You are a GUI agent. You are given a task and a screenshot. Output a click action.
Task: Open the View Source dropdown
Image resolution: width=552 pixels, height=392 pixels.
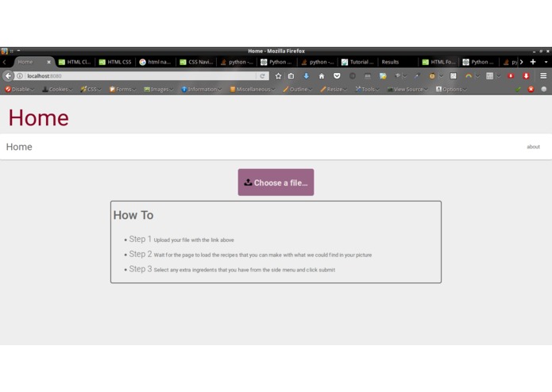[407, 90]
